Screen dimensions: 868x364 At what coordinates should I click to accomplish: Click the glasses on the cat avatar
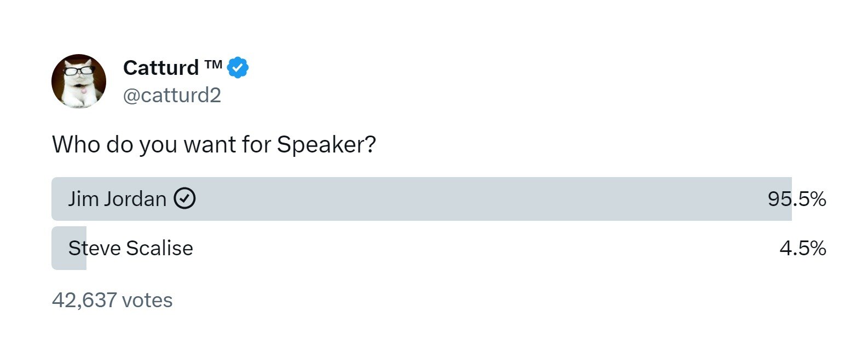[x=80, y=71]
